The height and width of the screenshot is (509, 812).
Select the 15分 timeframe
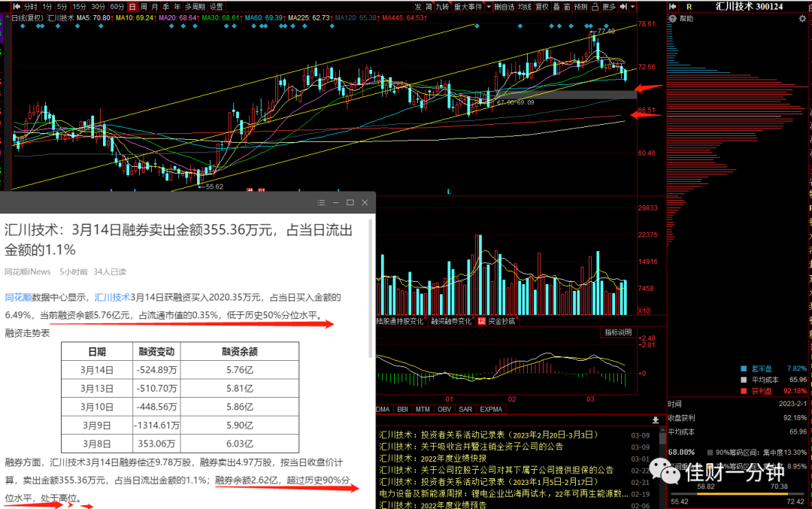79,6
